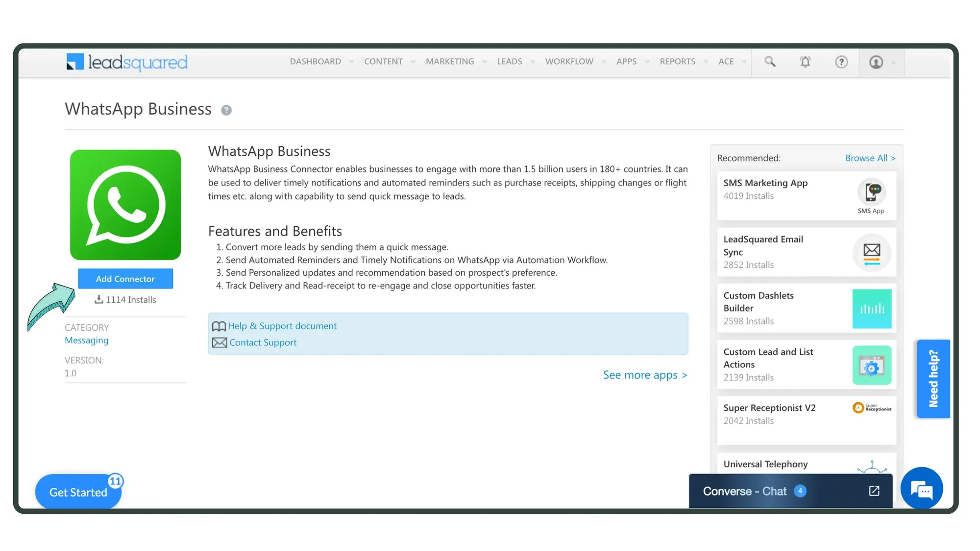This screenshot has width=980, height=551.
Task: Open the SMS Marketing App card
Action: click(807, 195)
